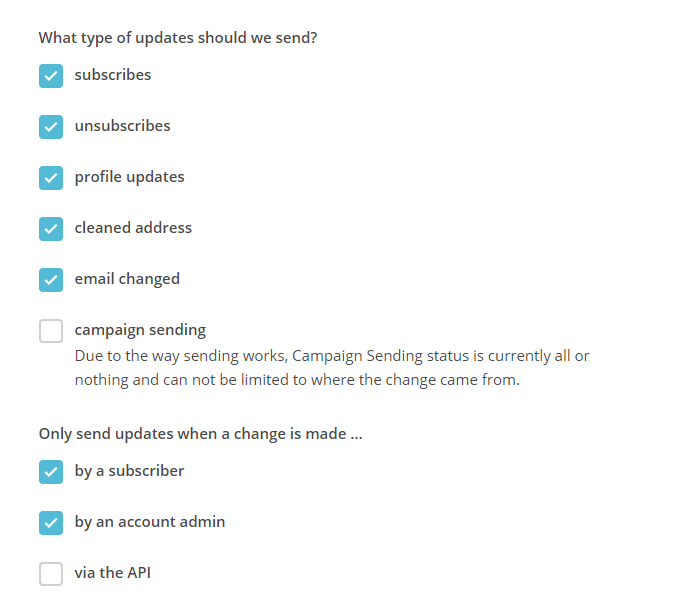
Task: Click the "via the API" label text
Action: pyautogui.click(x=112, y=573)
